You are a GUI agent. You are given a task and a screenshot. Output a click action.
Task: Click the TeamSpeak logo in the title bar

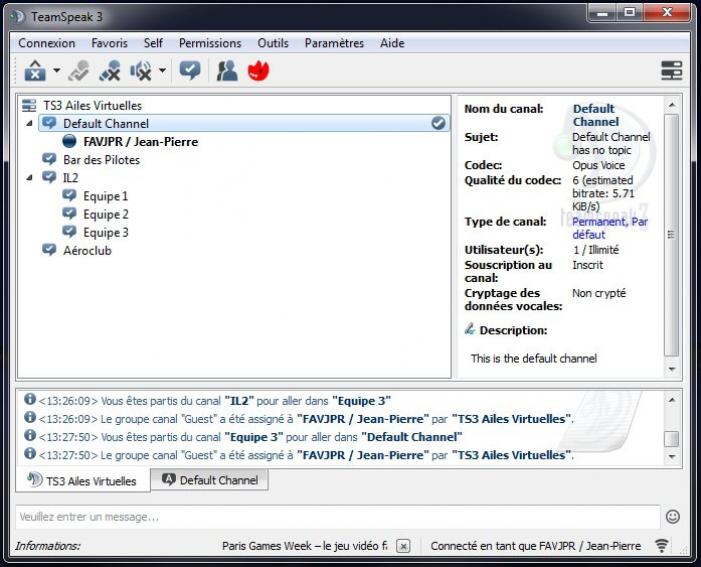pos(18,17)
